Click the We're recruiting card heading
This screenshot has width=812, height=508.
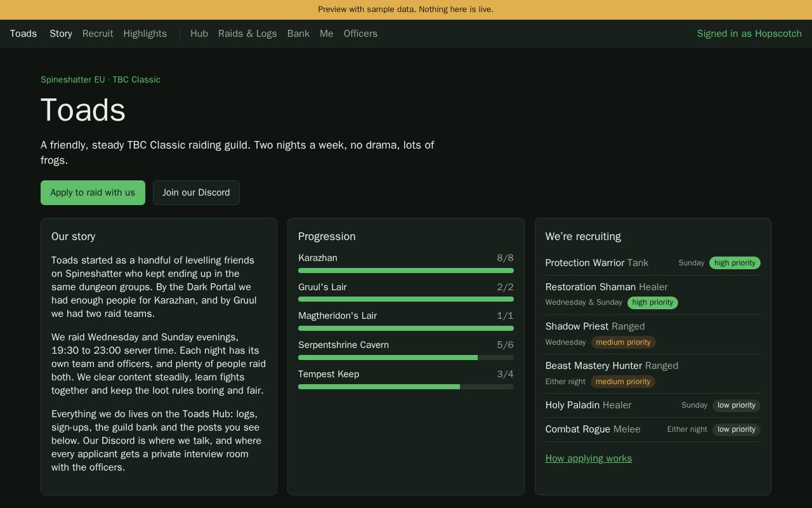click(x=583, y=236)
